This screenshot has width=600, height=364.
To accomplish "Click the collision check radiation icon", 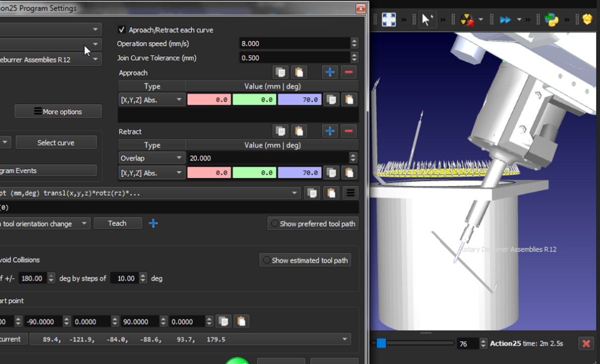I will click(x=467, y=20).
